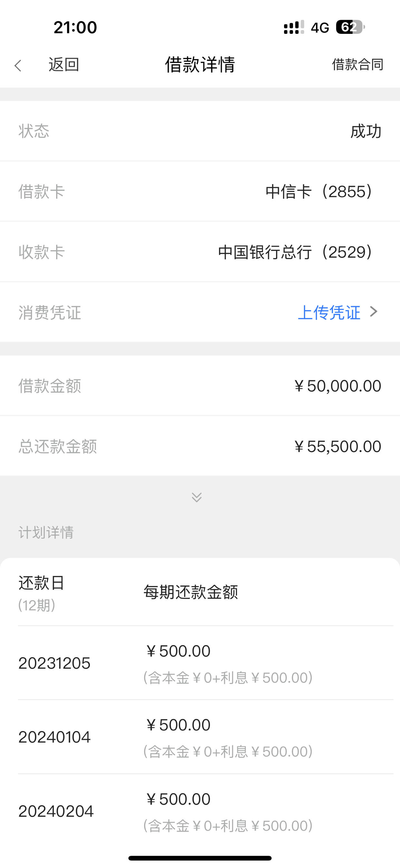Tap the back arrow icon
Viewport: 400px width, 868px height.
(18, 65)
